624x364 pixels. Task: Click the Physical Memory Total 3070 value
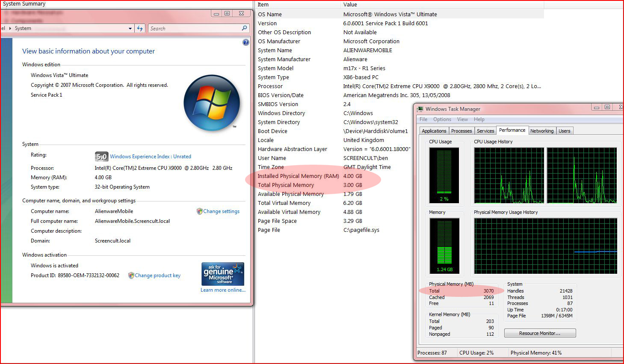(x=488, y=291)
